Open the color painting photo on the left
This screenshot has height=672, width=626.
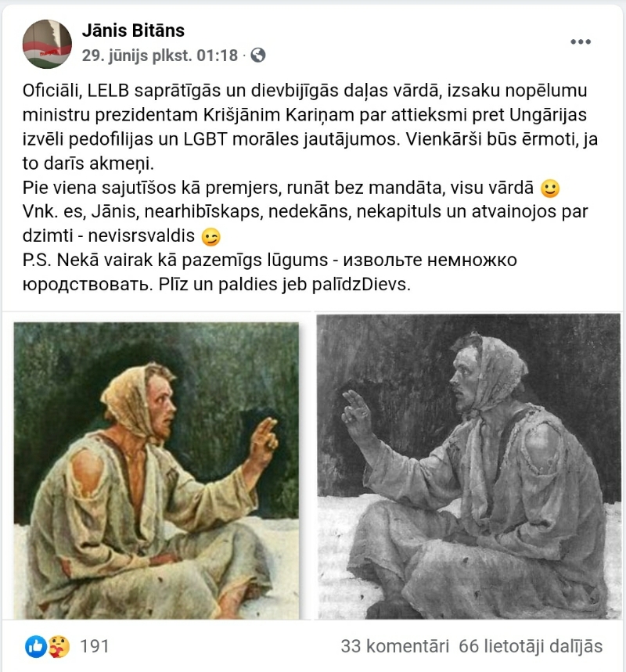(156, 470)
